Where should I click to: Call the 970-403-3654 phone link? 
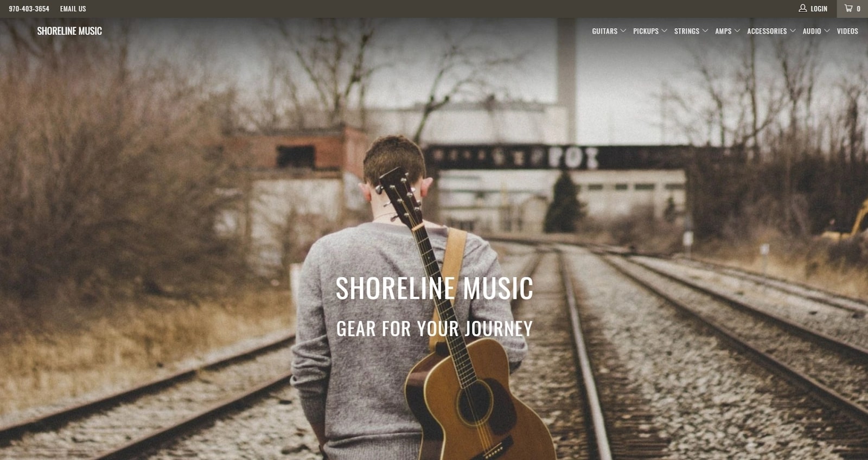[x=29, y=9]
